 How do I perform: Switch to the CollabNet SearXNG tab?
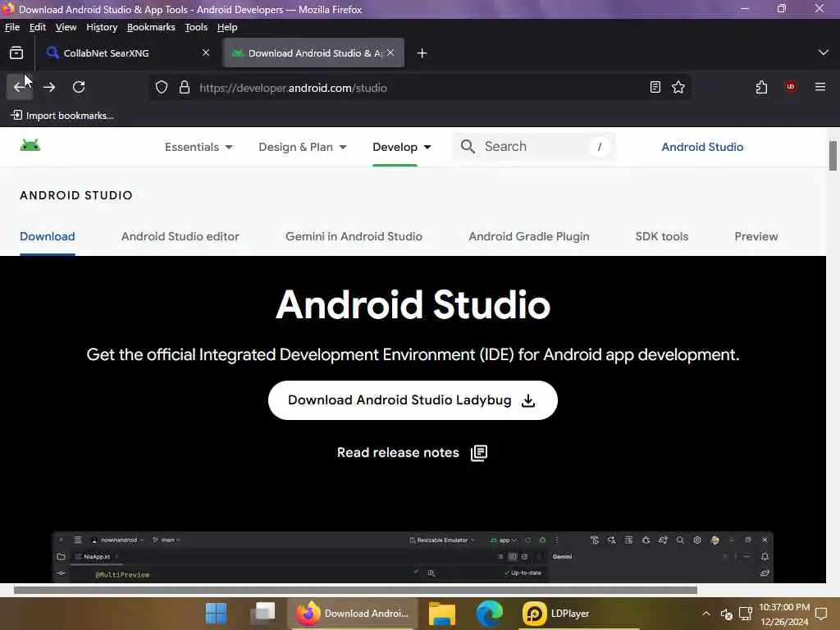(x=126, y=52)
